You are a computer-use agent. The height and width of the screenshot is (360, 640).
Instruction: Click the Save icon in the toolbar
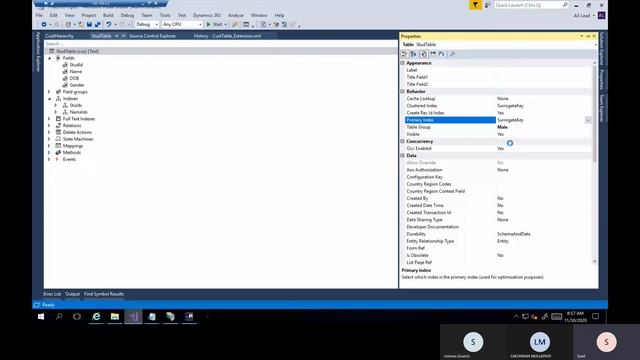tap(89, 24)
